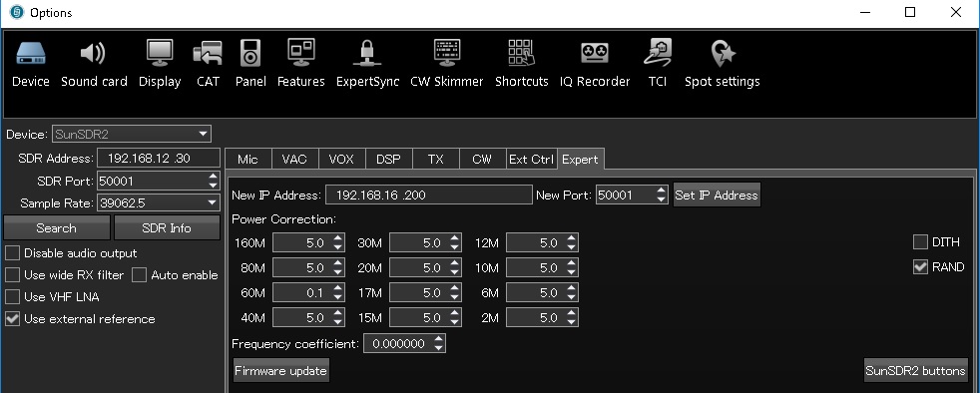Open the Device settings section

click(x=31, y=63)
